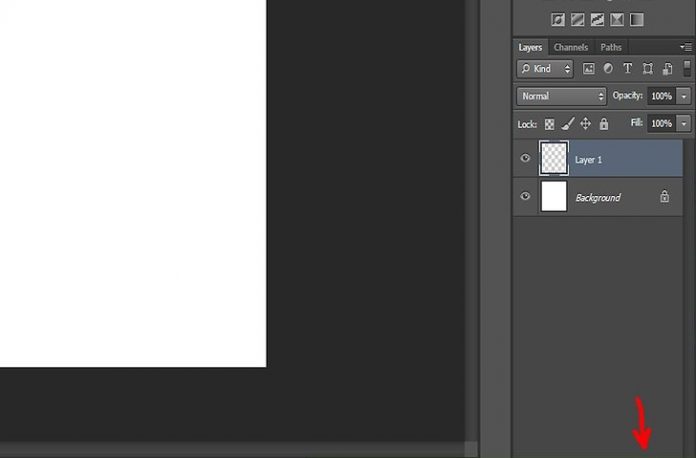
Task: Enable lock position move icon
Action: (x=586, y=124)
